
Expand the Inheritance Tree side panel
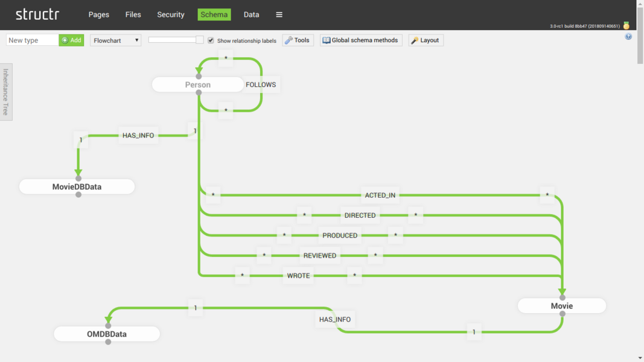point(5,92)
